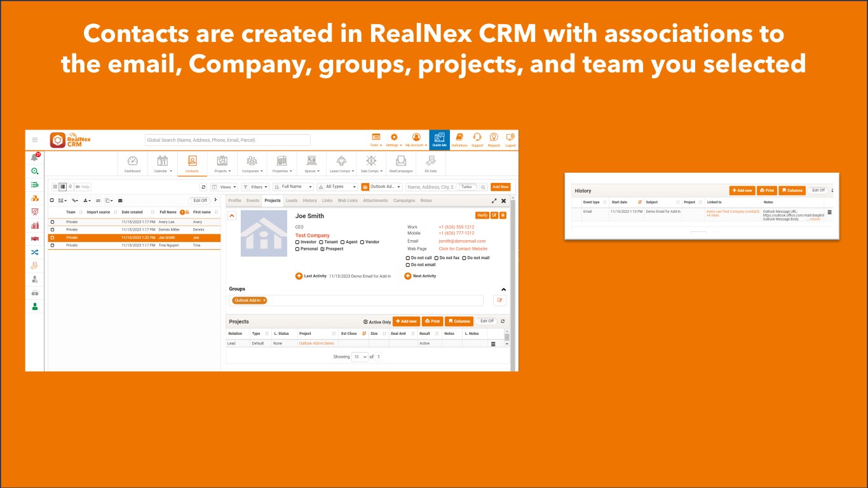Click the jsmith@demoemail.com email link

462,241
